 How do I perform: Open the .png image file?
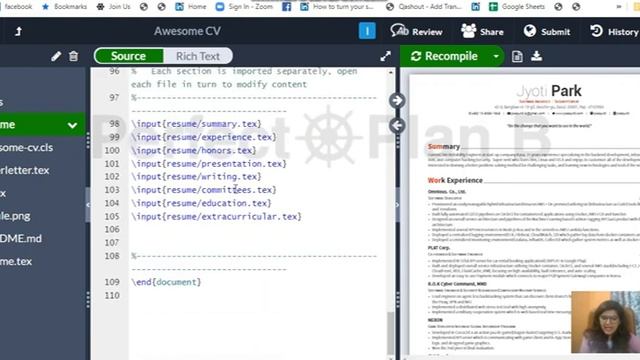15,216
